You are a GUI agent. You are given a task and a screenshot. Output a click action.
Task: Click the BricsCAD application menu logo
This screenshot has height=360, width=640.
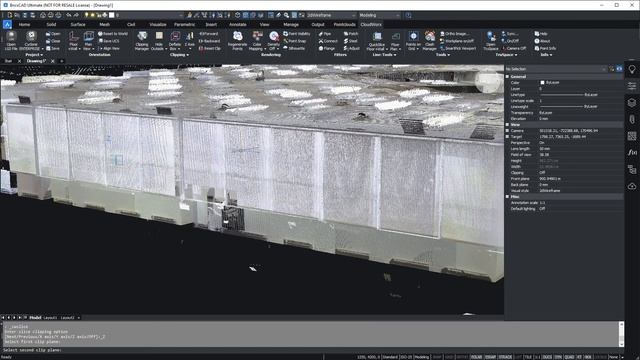7,24
